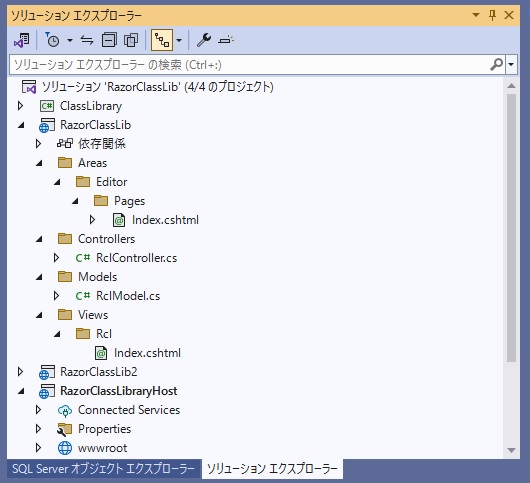Image resolution: width=530 pixels, height=483 pixels.
Task: Expand the 依存関係 dependencies node
Action: coord(39,144)
